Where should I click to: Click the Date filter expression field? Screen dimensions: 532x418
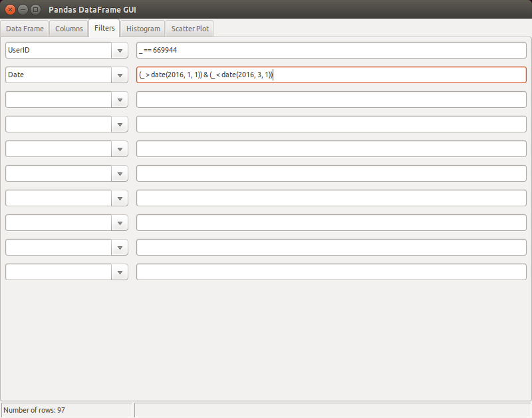tap(331, 75)
